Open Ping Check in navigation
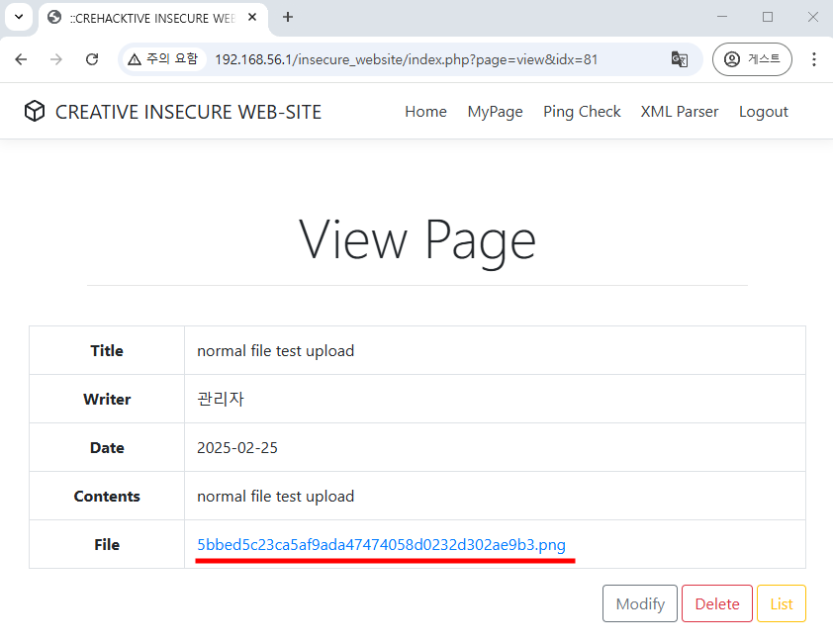The width and height of the screenshot is (833, 644). tap(582, 112)
